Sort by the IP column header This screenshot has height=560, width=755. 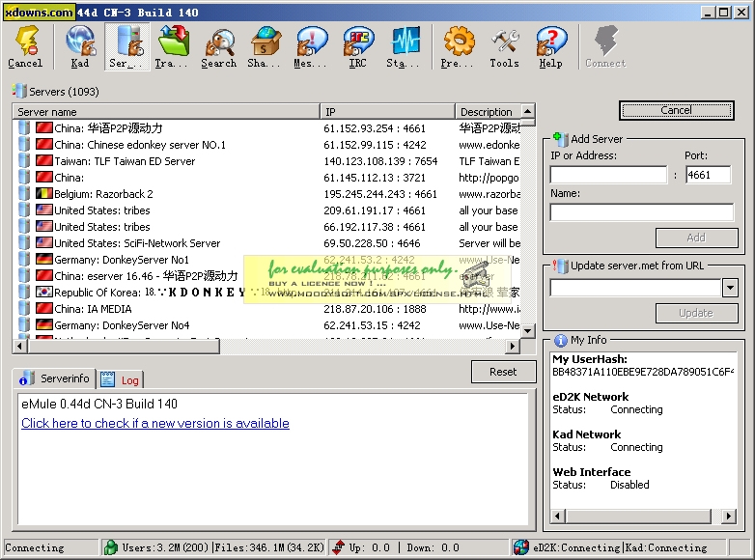pos(387,112)
